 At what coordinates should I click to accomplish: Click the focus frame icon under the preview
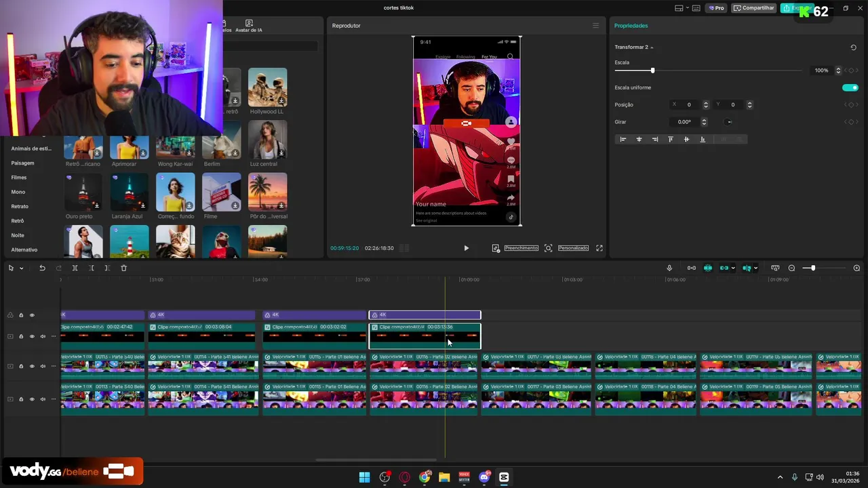pyautogui.click(x=548, y=248)
